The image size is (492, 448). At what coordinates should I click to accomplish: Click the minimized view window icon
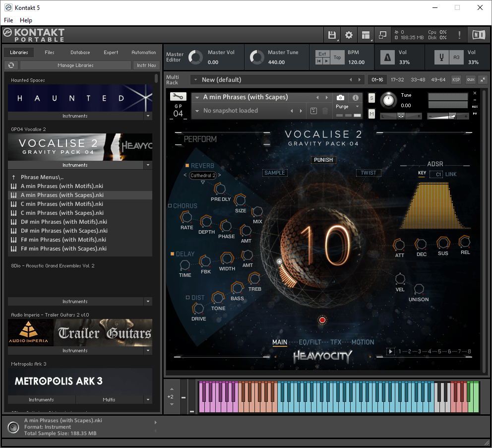382,35
